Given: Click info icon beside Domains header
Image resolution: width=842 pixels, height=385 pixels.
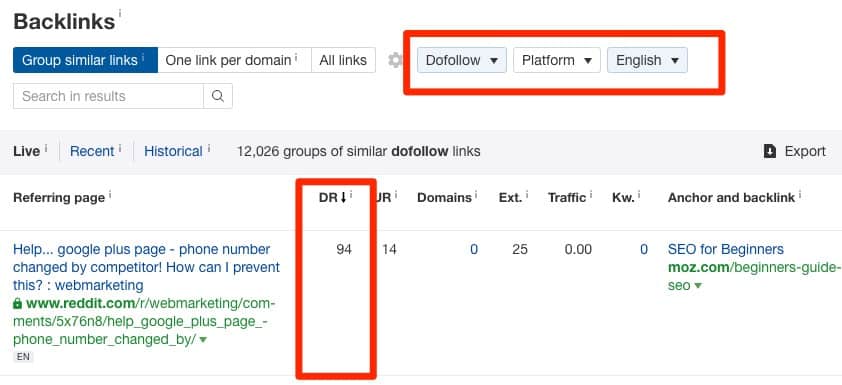Looking at the screenshot, I should (x=476, y=194).
